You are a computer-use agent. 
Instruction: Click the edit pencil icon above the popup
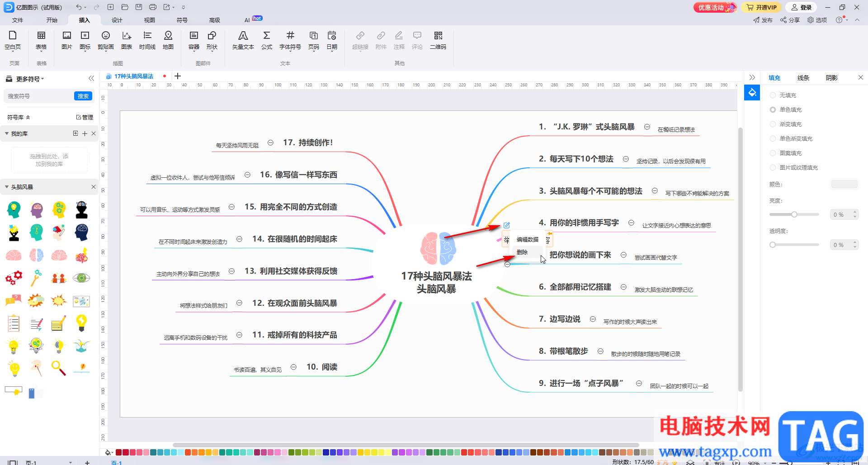[x=507, y=225]
